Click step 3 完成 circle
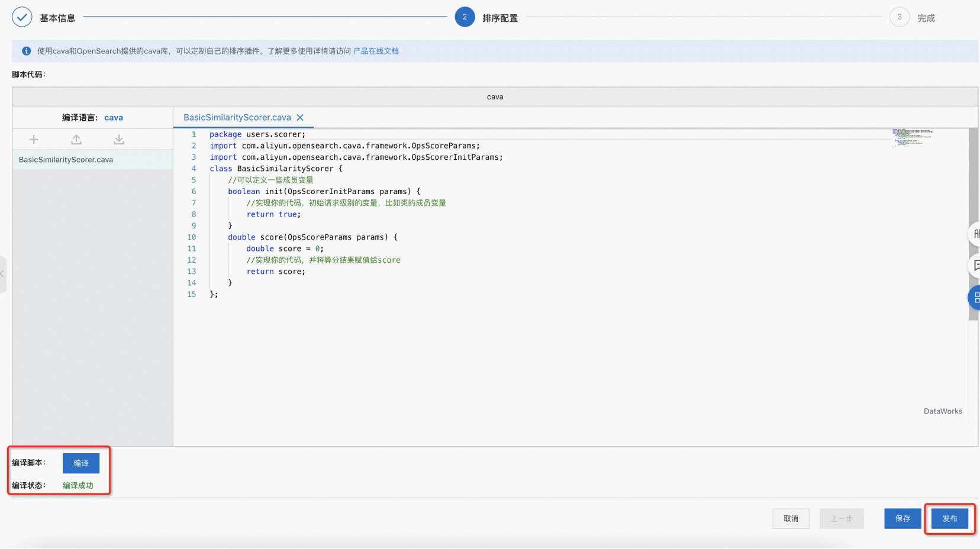Viewport: 980px width, 549px height. (899, 17)
